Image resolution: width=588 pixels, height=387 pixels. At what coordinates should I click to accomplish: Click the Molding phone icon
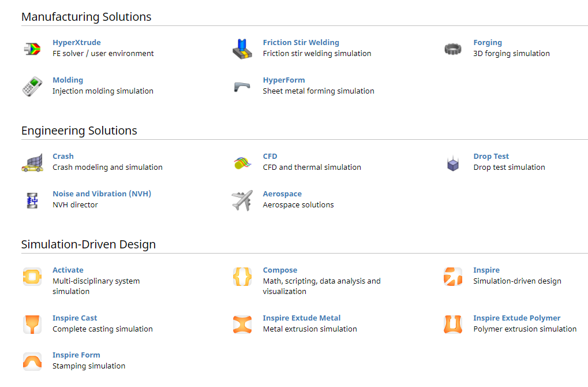tap(32, 87)
